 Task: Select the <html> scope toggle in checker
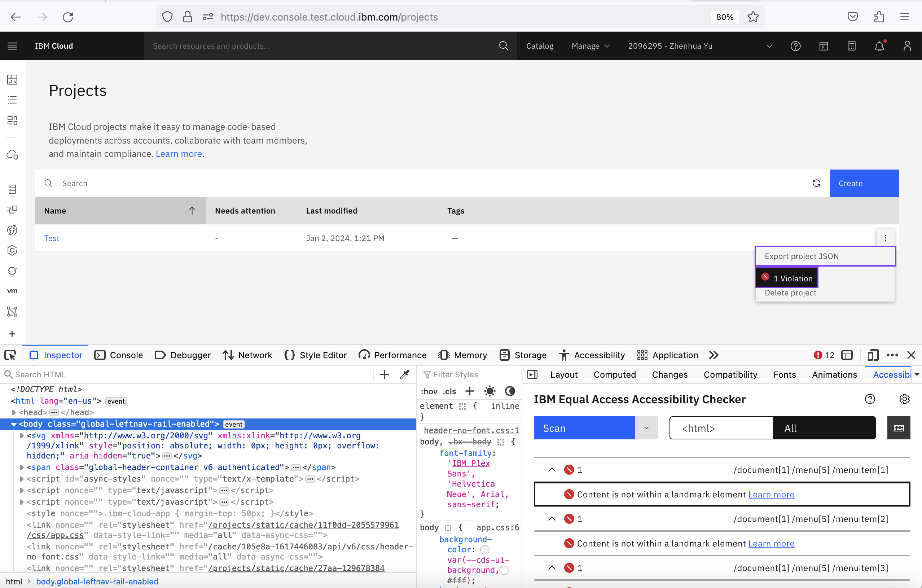tap(721, 428)
